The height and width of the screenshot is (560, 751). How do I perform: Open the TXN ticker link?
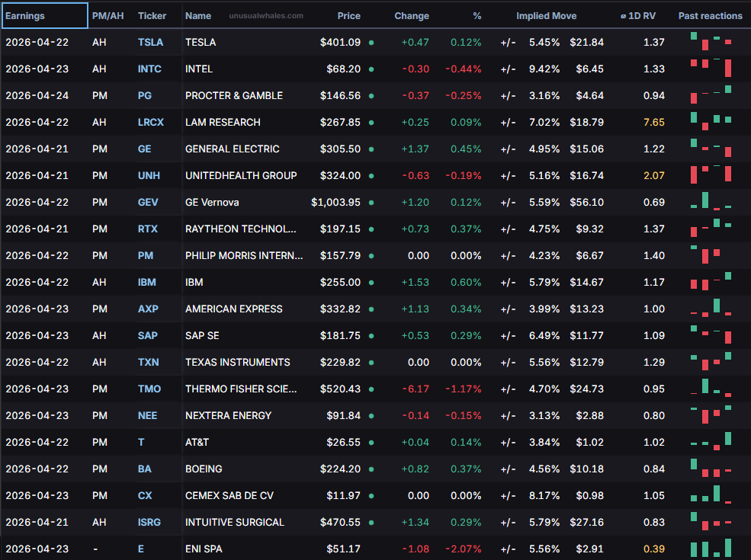(x=149, y=363)
